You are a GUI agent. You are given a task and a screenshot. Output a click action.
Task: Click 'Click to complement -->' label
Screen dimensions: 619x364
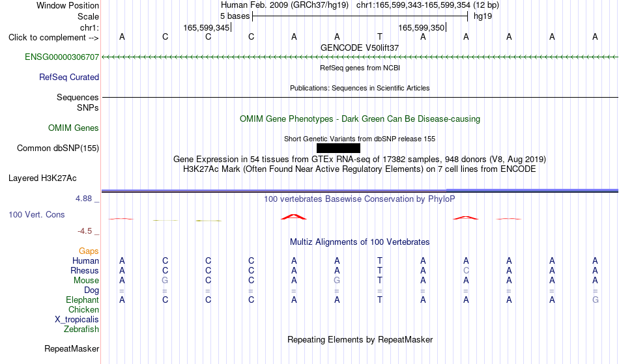tap(53, 38)
